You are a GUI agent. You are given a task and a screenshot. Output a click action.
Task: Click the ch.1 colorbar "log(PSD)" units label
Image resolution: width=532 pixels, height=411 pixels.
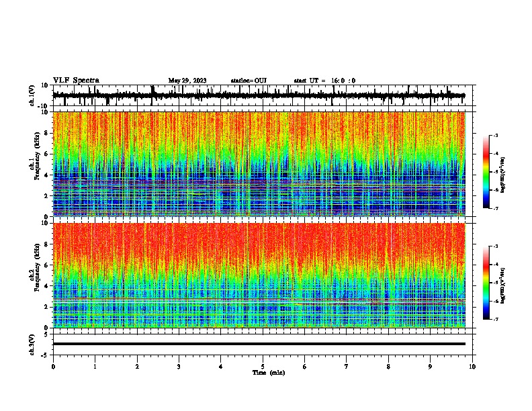502,175
